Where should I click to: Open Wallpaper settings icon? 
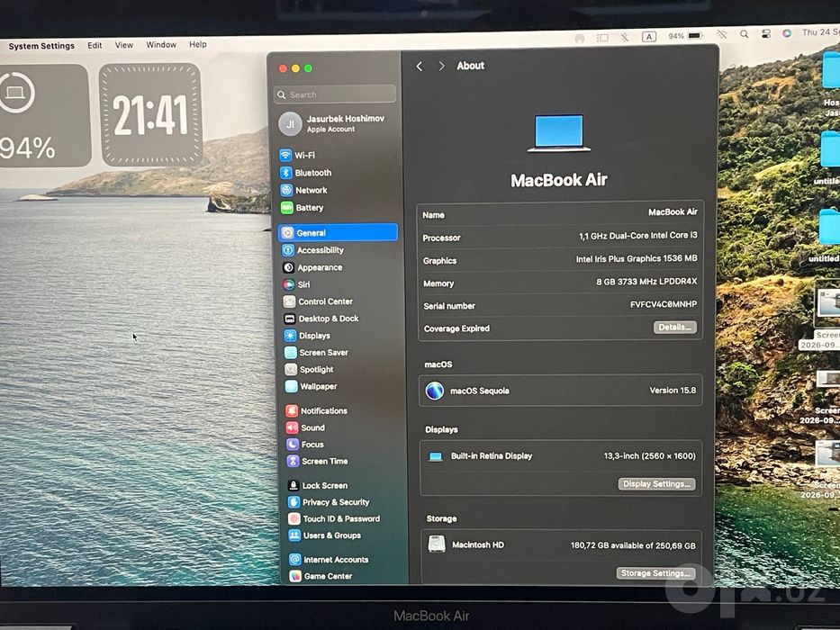coord(292,386)
